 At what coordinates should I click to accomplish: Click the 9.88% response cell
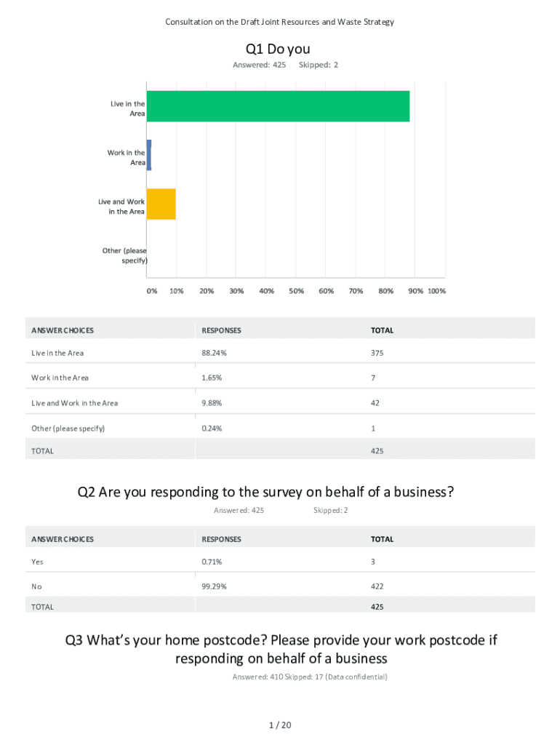point(212,403)
